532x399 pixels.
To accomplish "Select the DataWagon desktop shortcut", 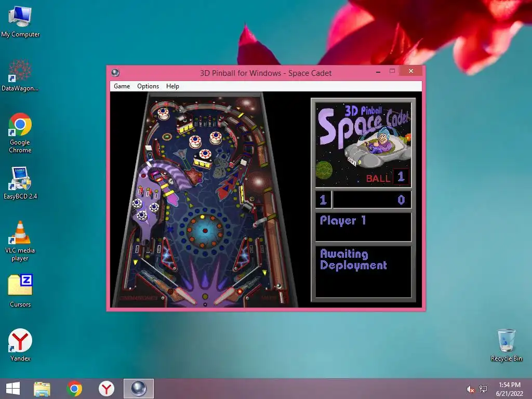I will point(20,76).
